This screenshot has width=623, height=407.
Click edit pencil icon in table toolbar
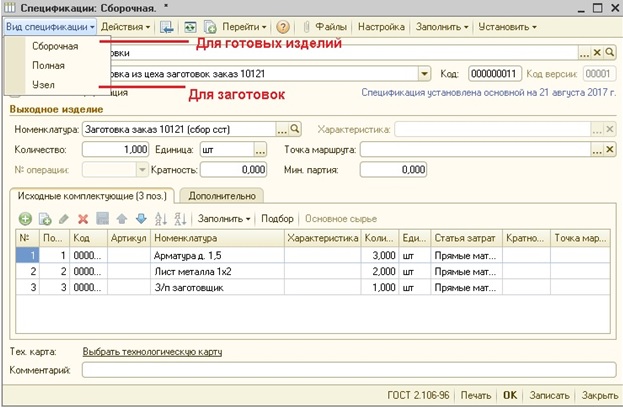(x=64, y=219)
